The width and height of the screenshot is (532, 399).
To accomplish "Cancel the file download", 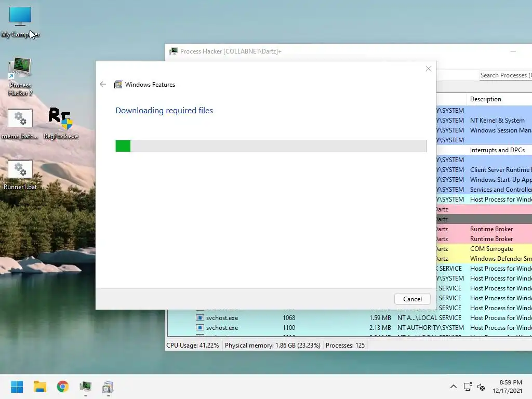I will (412, 299).
